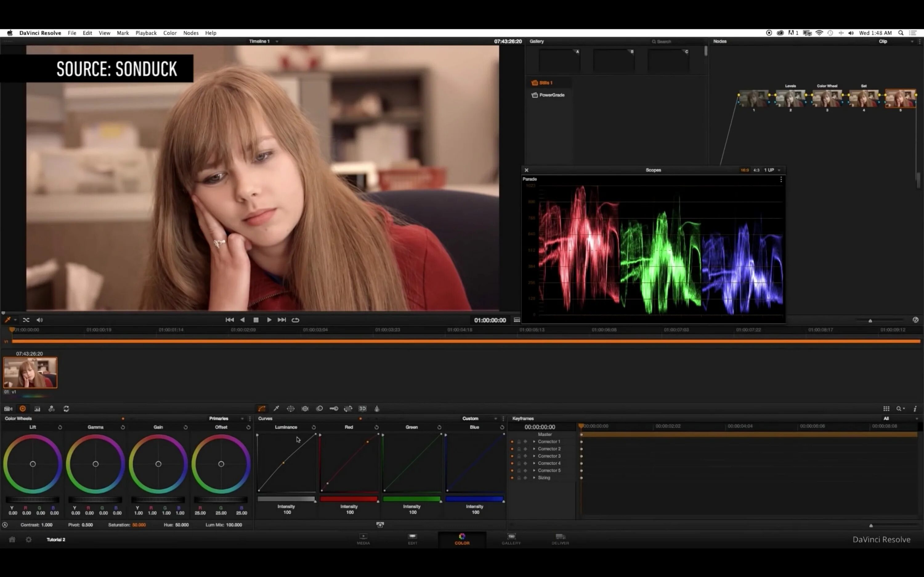Play the clip forward in viewer
Image resolution: width=924 pixels, height=577 pixels.
click(x=269, y=320)
